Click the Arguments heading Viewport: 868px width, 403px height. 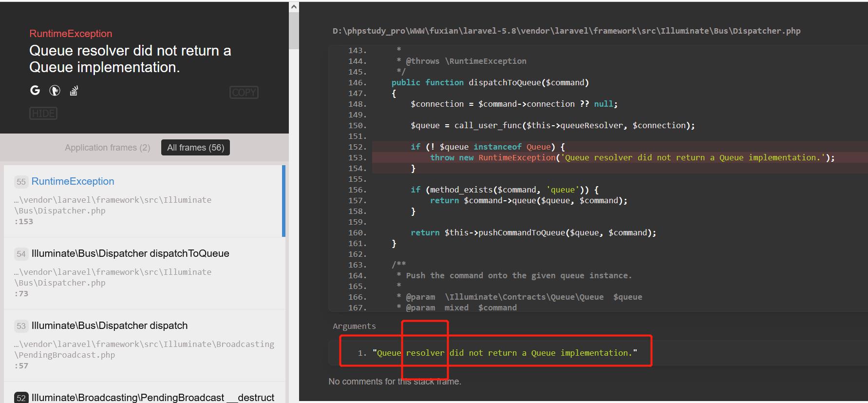point(354,326)
